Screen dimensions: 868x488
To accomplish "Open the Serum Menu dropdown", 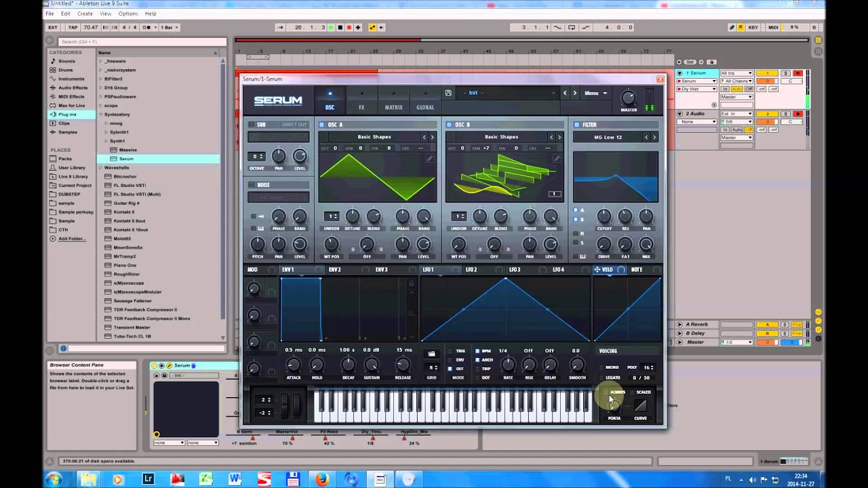I will (596, 93).
